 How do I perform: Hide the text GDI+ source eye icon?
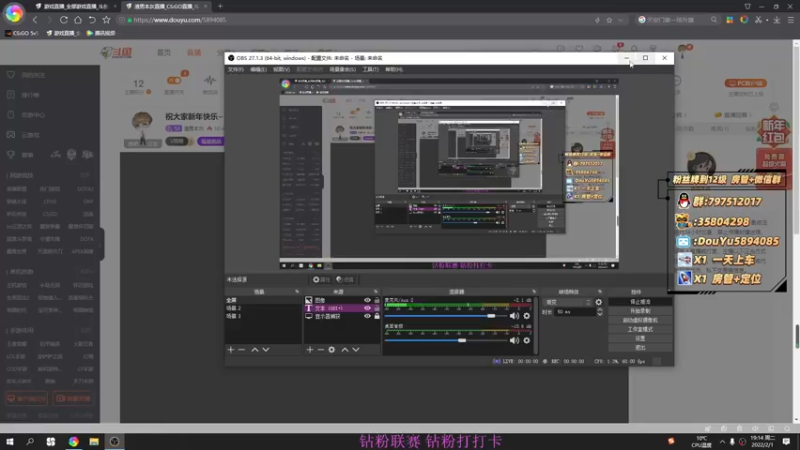pos(367,308)
